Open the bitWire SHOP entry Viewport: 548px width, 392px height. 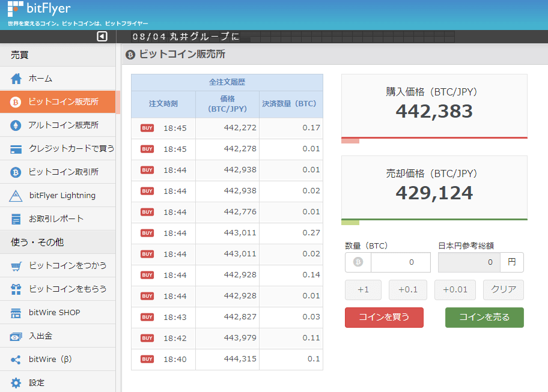58,312
